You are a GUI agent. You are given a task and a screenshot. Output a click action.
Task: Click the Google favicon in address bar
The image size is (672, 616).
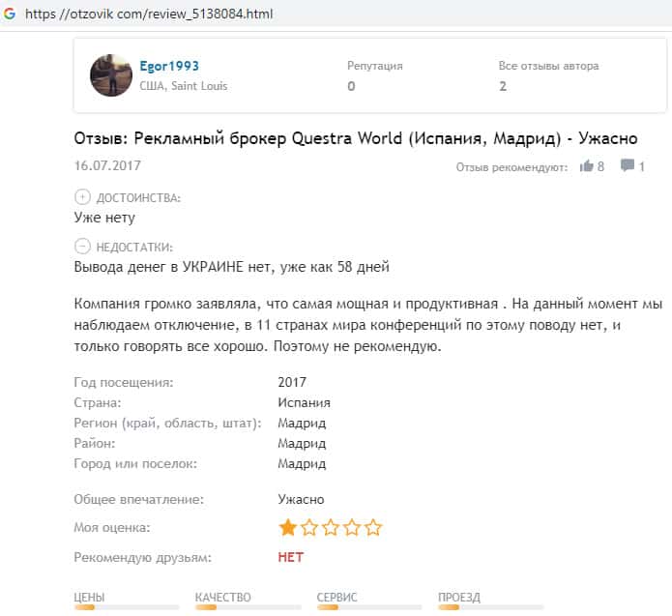click(10, 15)
